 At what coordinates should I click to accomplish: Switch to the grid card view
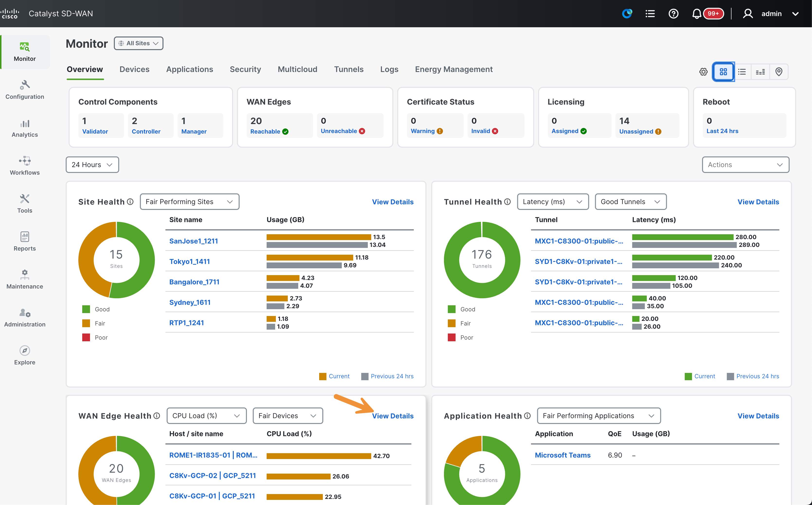pyautogui.click(x=723, y=72)
